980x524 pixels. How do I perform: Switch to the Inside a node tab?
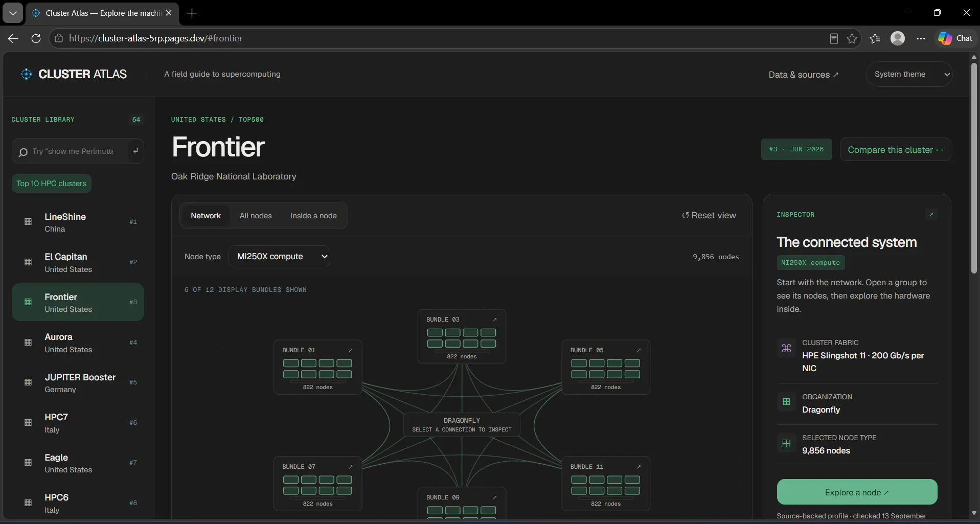(313, 216)
